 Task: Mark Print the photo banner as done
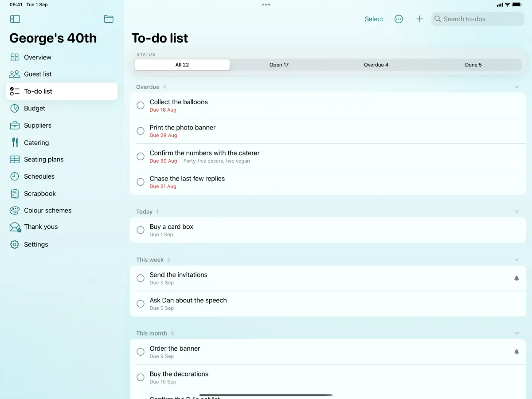click(141, 131)
